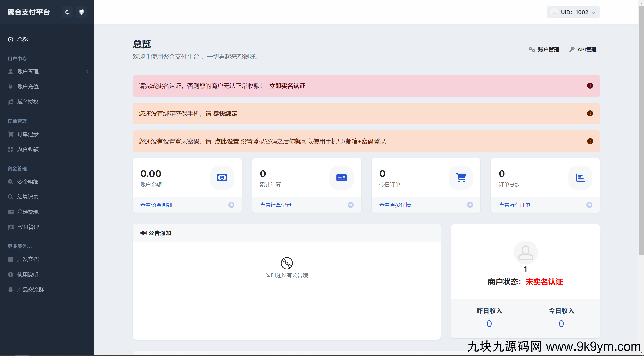Open the 查看资金明细 link
Screen dimensions: 644x356
(156, 205)
